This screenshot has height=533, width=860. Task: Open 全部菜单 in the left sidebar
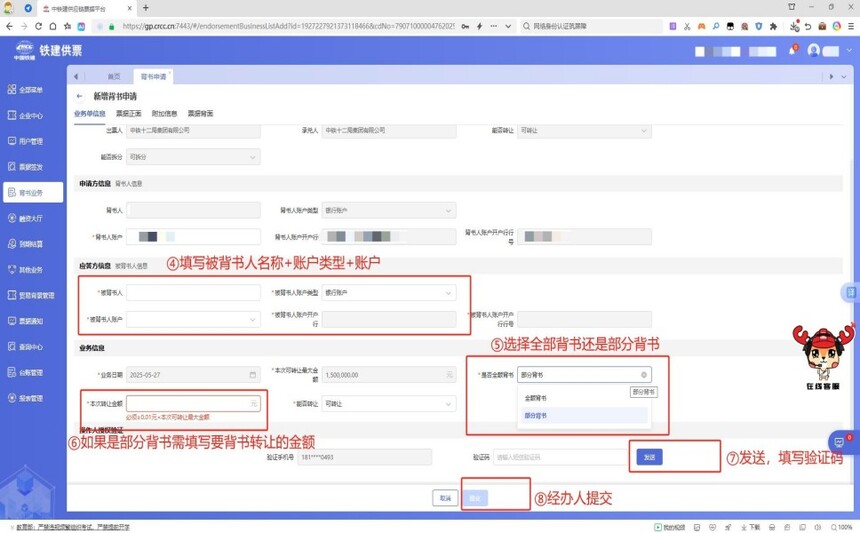tap(31, 90)
